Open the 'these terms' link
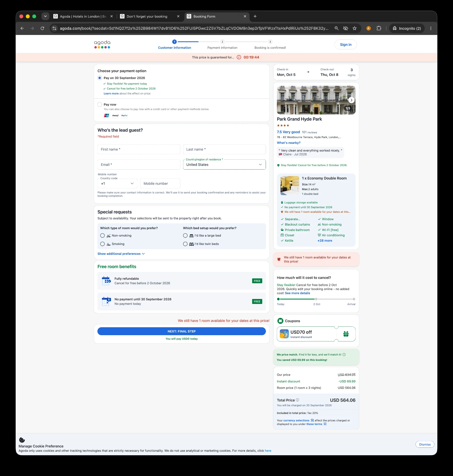Viewport: 453px width, 476px height. coord(316,424)
